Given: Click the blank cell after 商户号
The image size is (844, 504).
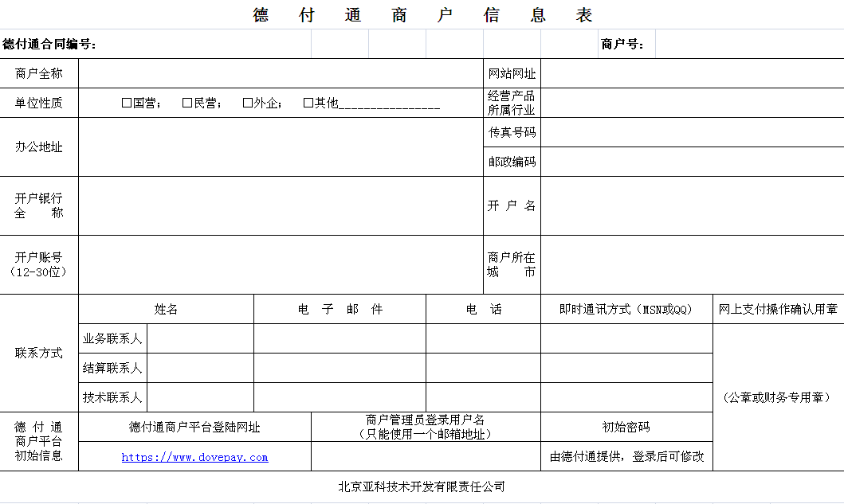Looking at the screenshot, I should pos(749,44).
